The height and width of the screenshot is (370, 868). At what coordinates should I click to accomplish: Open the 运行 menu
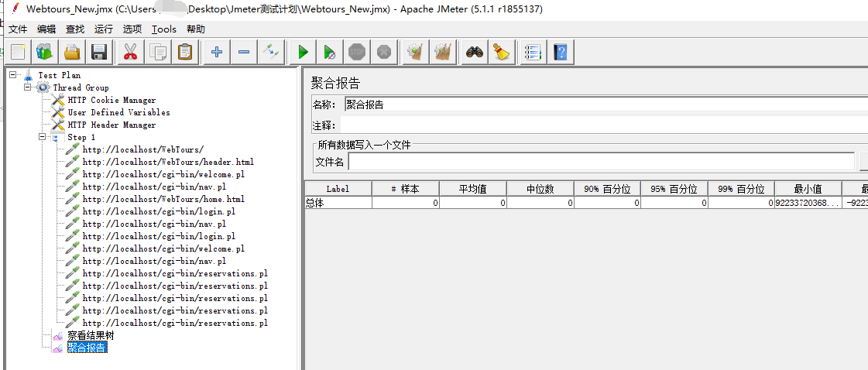[104, 29]
